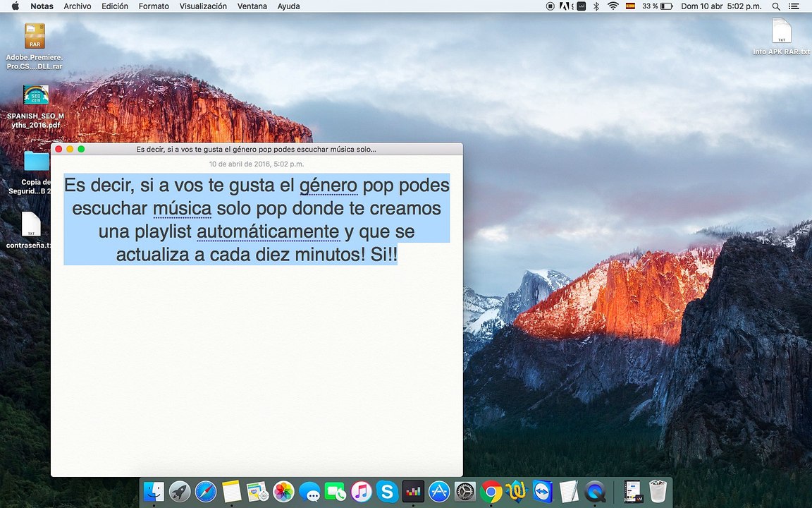The height and width of the screenshot is (508, 812).
Task: Close the note window with red button
Action: (59, 150)
